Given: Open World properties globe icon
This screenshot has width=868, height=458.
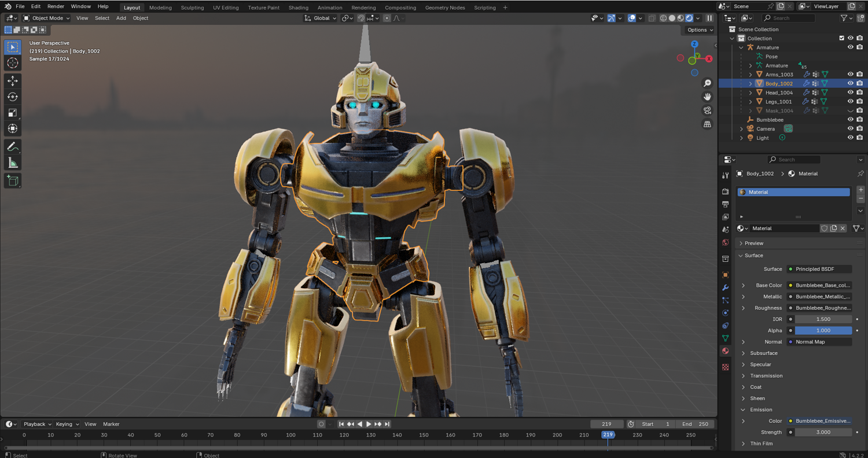Looking at the screenshot, I should point(726,242).
